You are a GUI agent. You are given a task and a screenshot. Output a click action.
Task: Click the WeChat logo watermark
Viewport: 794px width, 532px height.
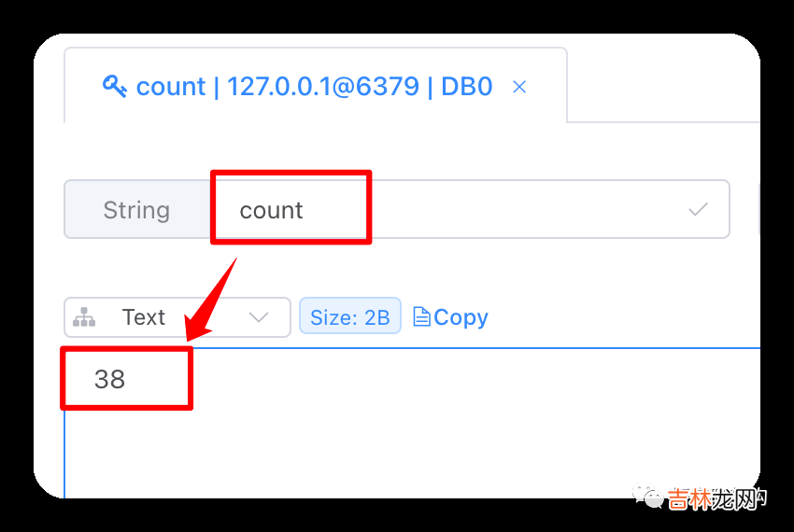[x=647, y=496]
